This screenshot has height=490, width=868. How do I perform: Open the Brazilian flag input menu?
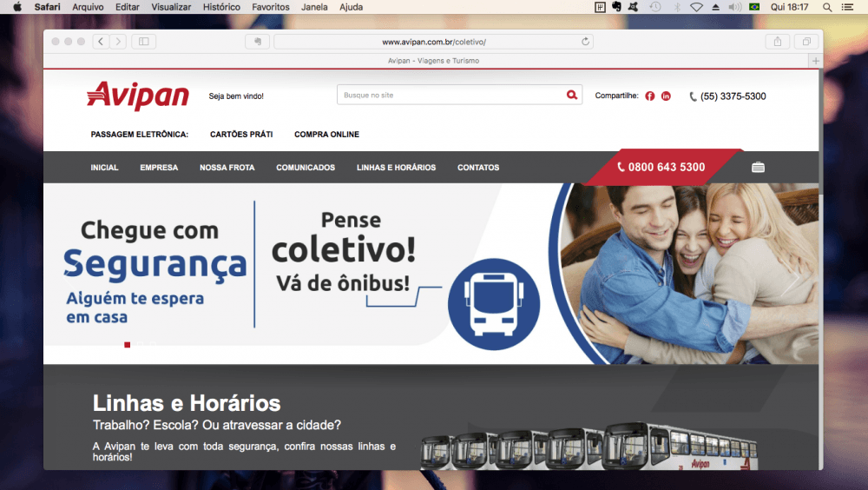click(x=754, y=7)
